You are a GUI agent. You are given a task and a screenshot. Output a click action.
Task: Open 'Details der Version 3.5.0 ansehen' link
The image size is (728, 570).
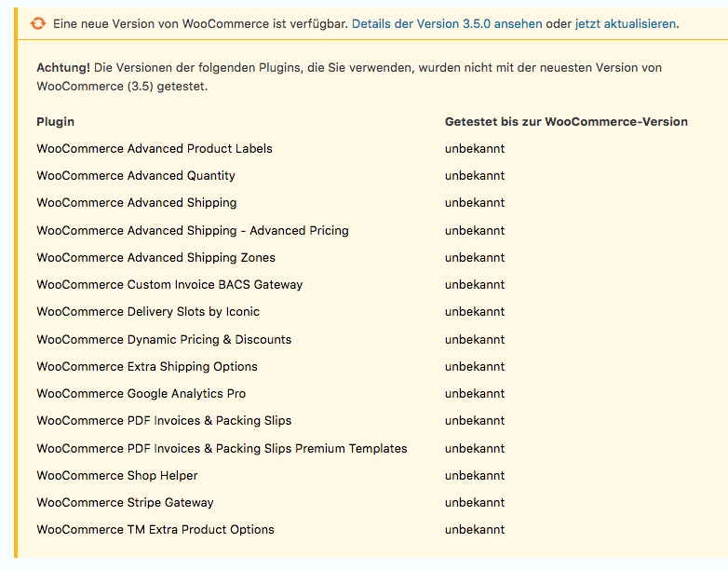pyautogui.click(x=447, y=23)
